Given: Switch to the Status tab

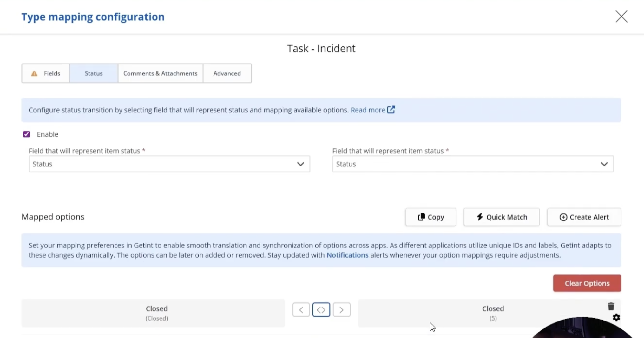Looking at the screenshot, I should (94, 73).
